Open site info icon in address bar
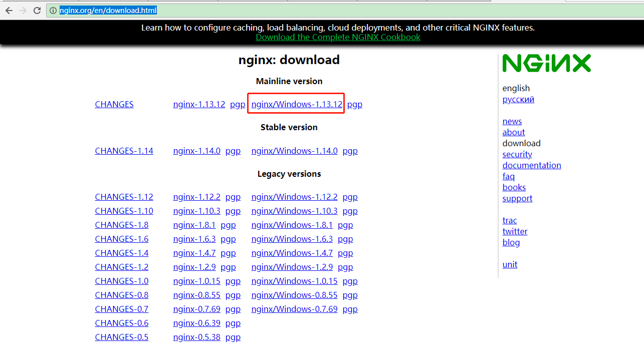Viewport: 644px width, 347px height. pos(53,10)
